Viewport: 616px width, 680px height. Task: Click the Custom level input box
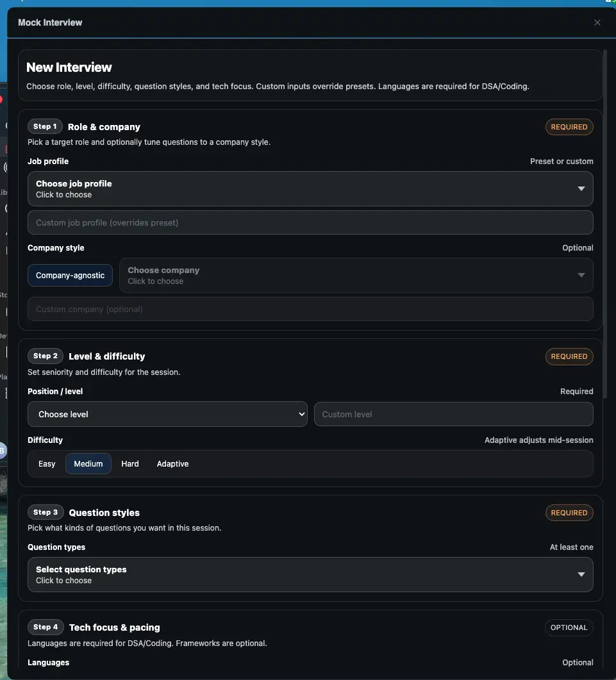453,414
